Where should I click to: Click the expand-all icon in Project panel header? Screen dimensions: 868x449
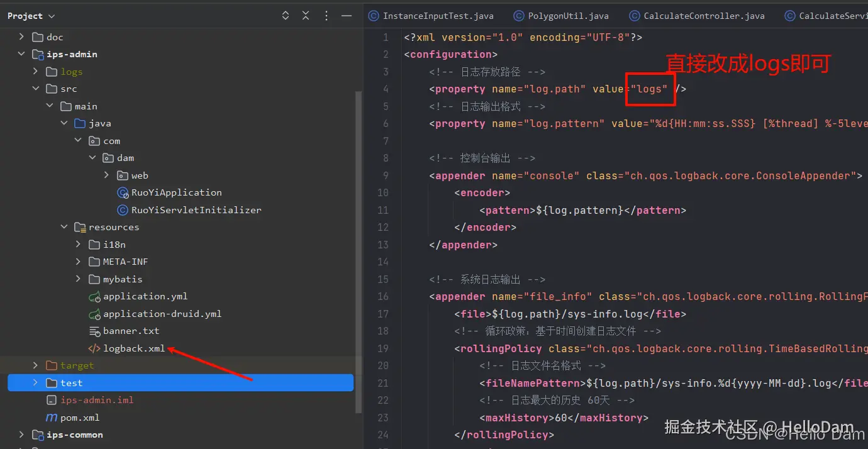pyautogui.click(x=286, y=16)
